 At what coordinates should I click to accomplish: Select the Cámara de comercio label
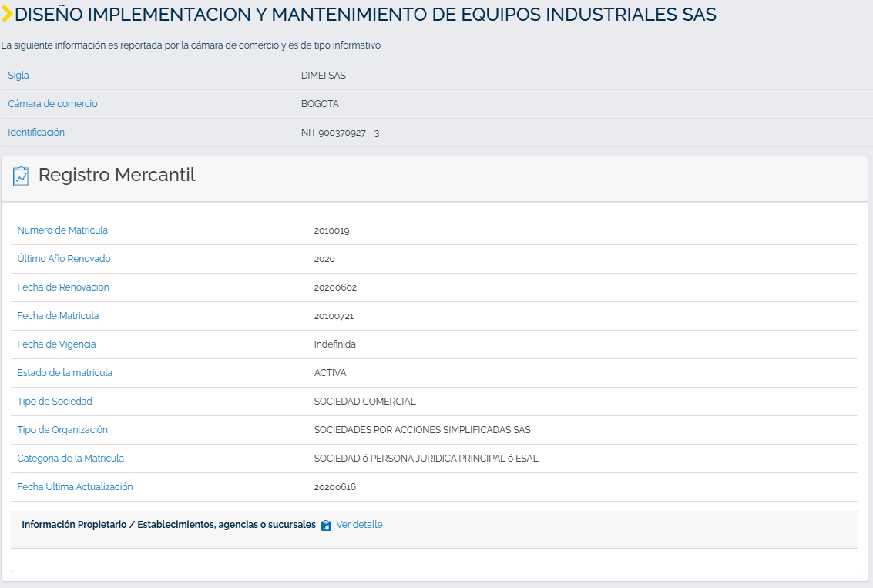coord(52,103)
